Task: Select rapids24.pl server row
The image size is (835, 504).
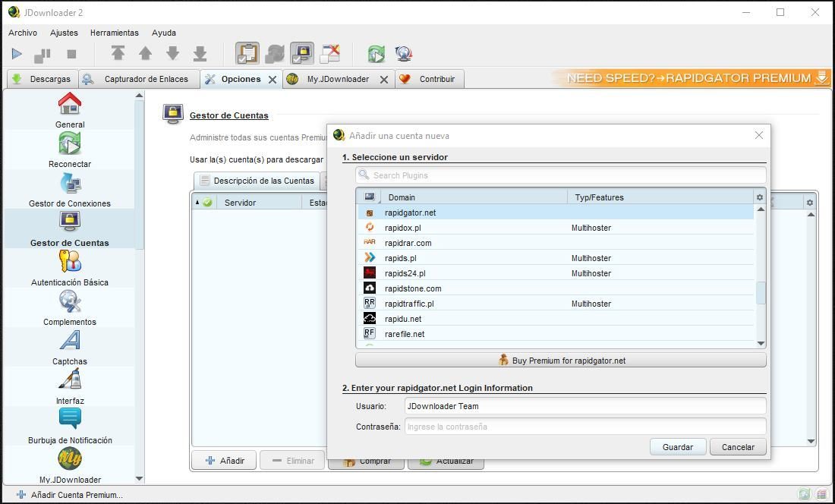Action: point(556,273)
